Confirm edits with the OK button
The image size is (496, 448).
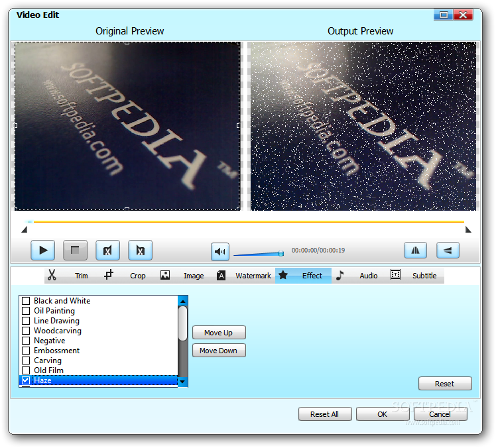click(383, 414)
